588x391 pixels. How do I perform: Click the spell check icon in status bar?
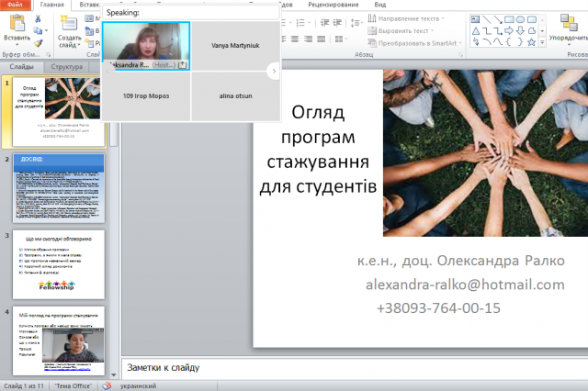pyautogui.click(x=107, y=385)
